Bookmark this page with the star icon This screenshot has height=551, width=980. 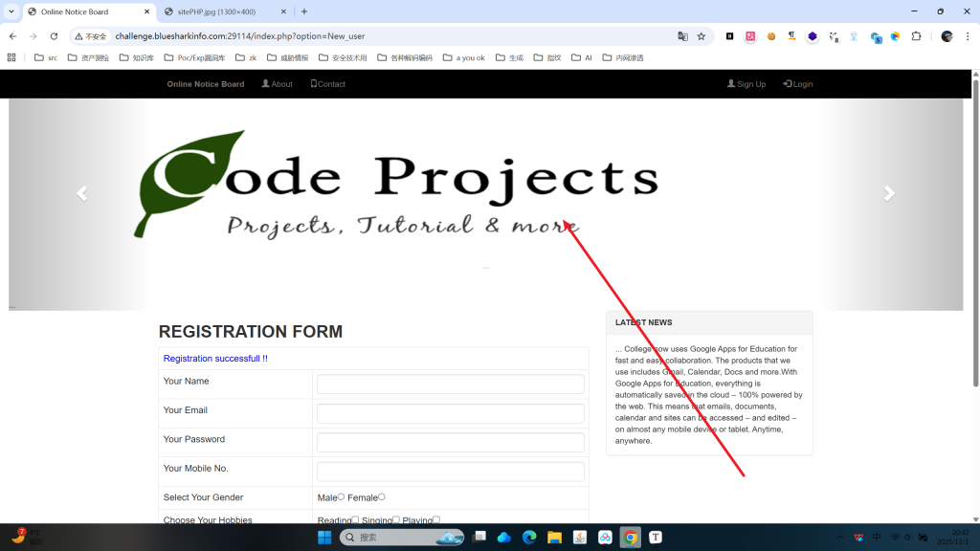coord(702,36)
